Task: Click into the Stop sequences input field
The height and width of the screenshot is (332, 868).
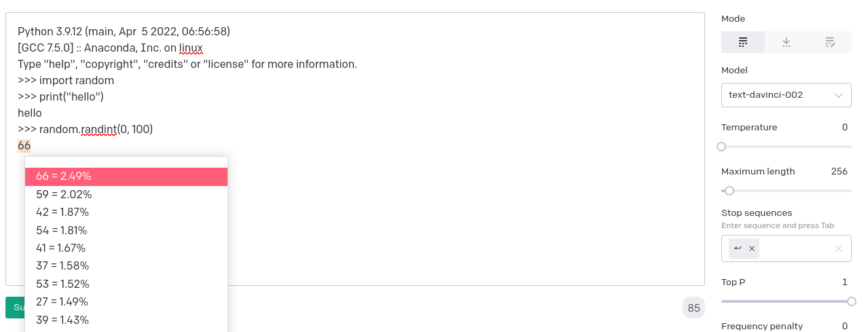Action: point(795,248)
